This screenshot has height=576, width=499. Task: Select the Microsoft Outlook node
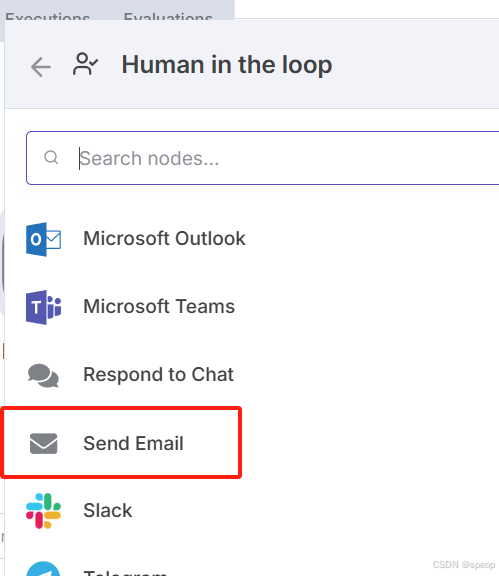click(252, 239)
